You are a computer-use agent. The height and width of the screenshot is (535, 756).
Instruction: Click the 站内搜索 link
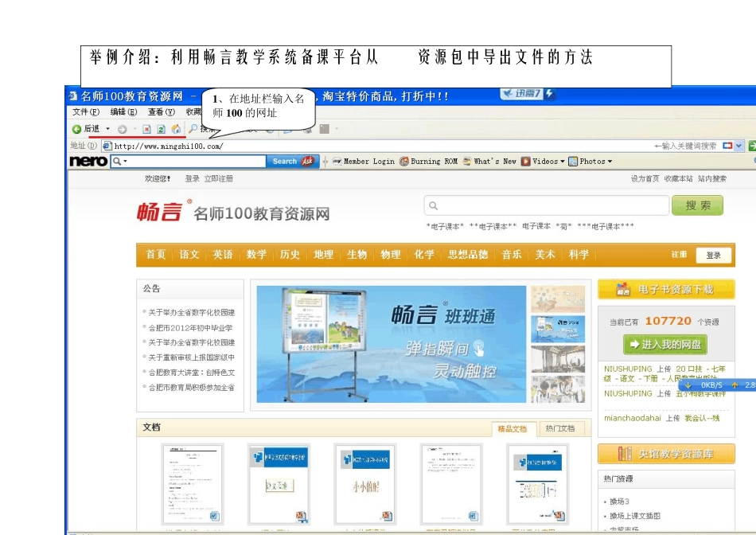[x=712, y=178]
